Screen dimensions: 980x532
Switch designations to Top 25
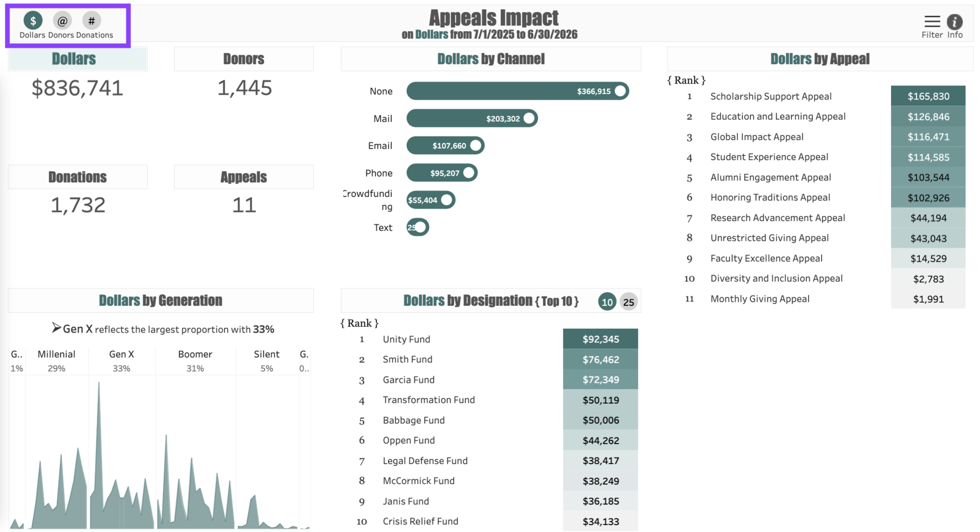(628, 302)
